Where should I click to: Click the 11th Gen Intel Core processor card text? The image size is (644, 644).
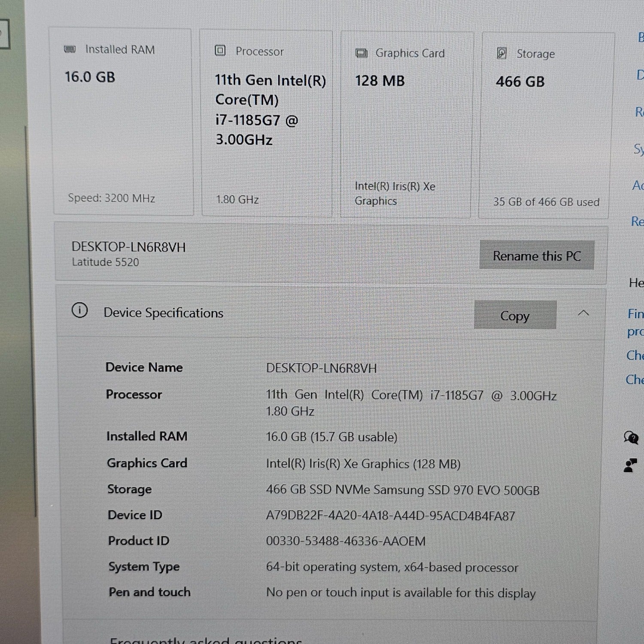click(270, 109)
